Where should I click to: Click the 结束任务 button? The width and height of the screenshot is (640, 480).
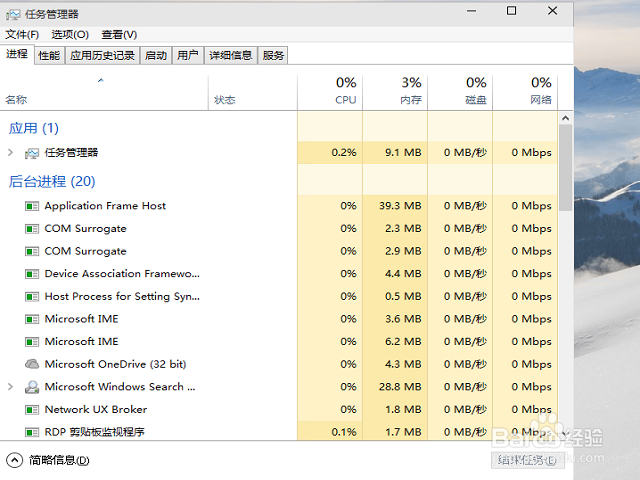click(x=527, y=460)
